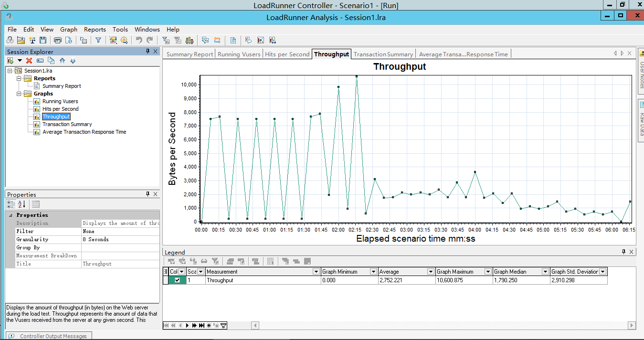The width and height of the screenshot is (644, 340).
Task: Delete item with red X in Session Explorer
Action: 29,61
